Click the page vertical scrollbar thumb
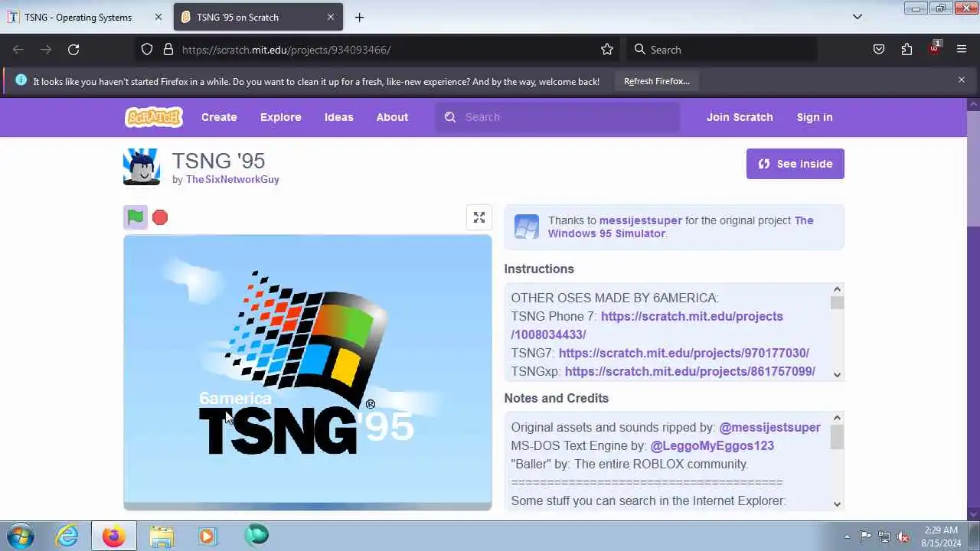The height and width of the screenshot is (551, 980). click(x=973, y=168)
